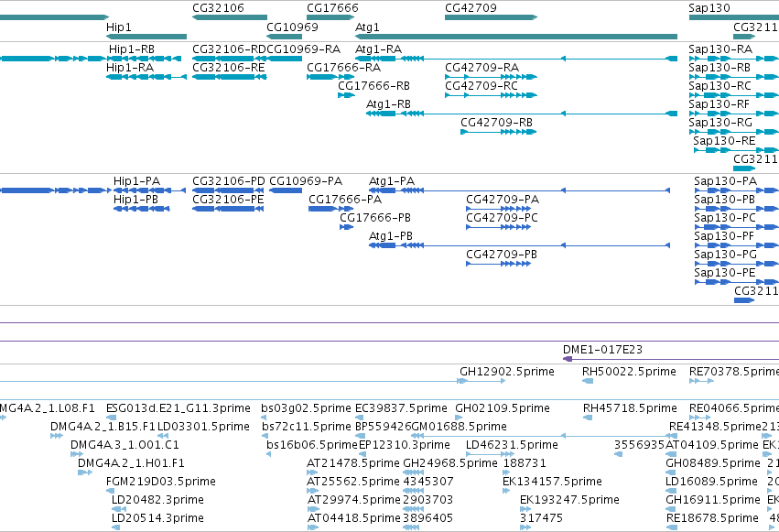Screen dimensions: 779x532
Task: Open the Hip1-RB transcript label
Action: pos(132,49)
